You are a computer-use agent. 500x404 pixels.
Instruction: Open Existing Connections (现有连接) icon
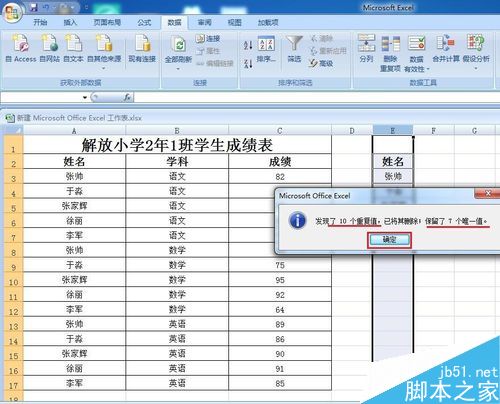click(x=142, y=44)
